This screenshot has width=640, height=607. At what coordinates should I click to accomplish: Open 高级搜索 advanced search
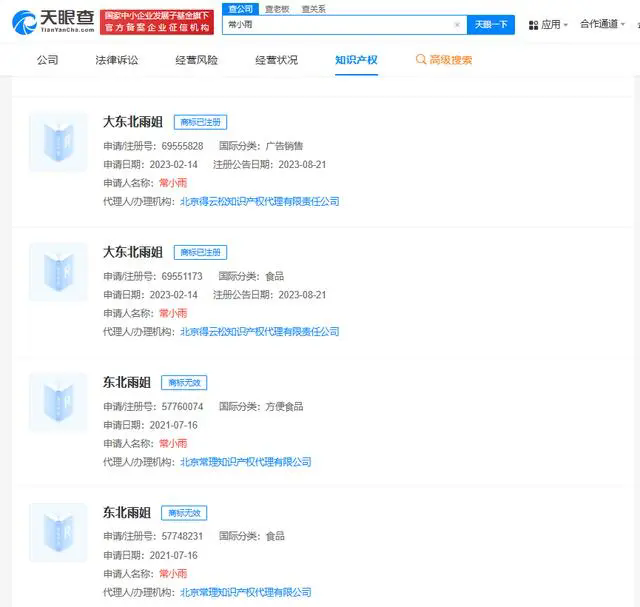click(444, 60)
